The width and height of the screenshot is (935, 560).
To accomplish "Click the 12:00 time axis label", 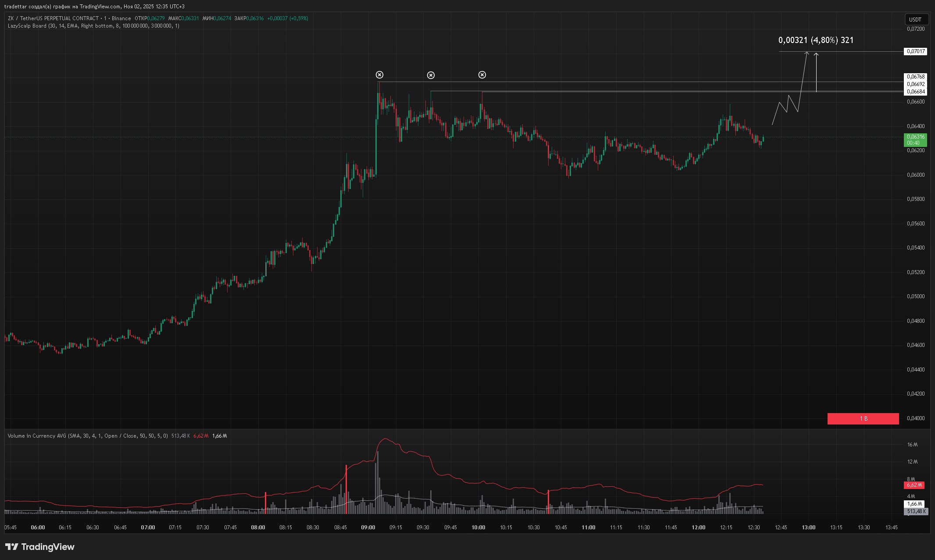I will pyautogui.click(x=698, y=528).
